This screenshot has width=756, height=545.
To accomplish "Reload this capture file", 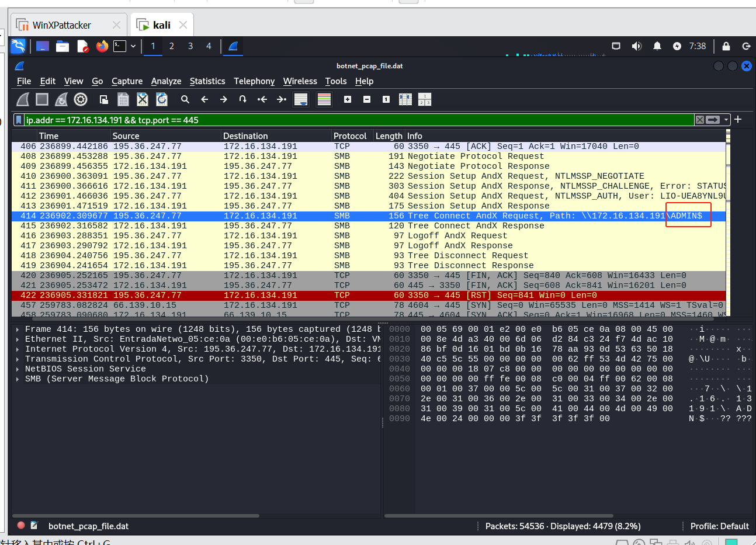I will pyautogui.click(x=162, y=100).
